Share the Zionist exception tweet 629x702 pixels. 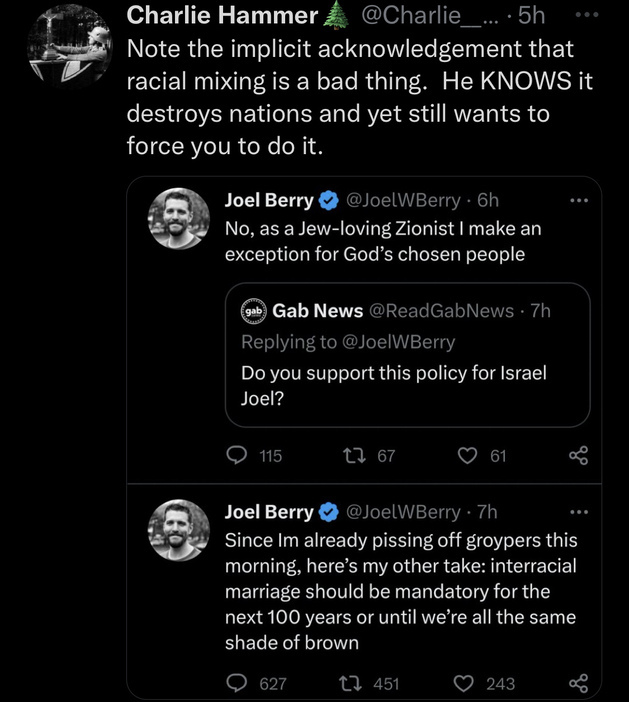click(x=578, y=455)
